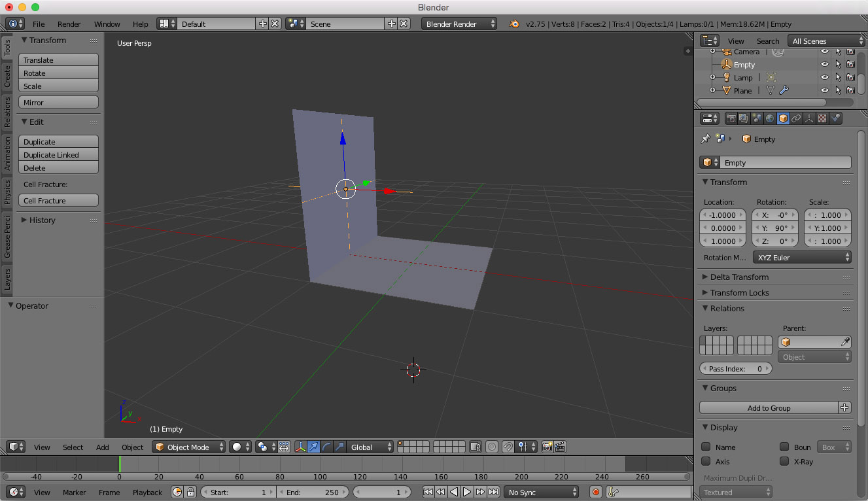Click the lock camera and layers icon
The width and height of the screenshot is (868, 501).
(x=476, y=447)
